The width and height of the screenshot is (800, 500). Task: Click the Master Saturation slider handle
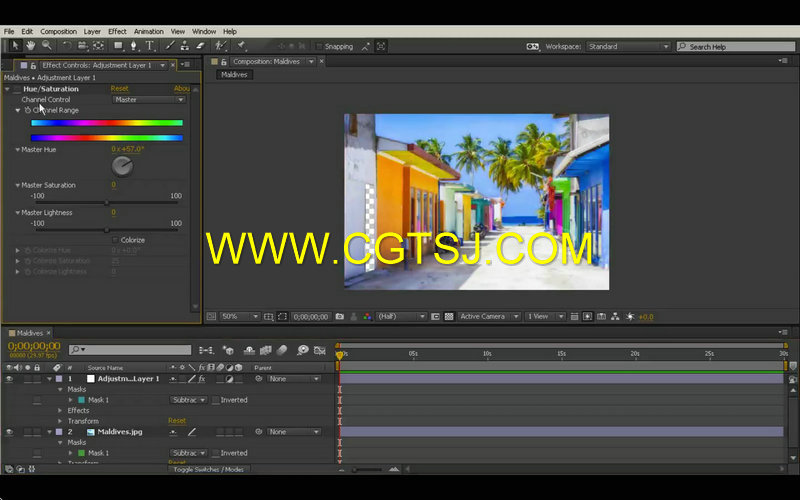pos(107,203)
